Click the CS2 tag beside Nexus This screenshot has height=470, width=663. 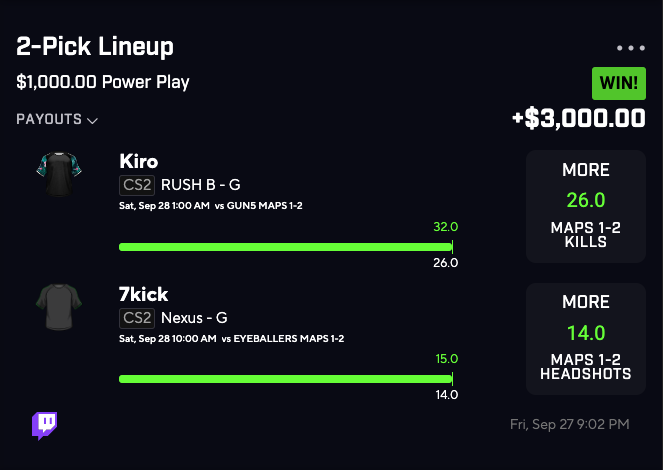(x=136, y=318)
